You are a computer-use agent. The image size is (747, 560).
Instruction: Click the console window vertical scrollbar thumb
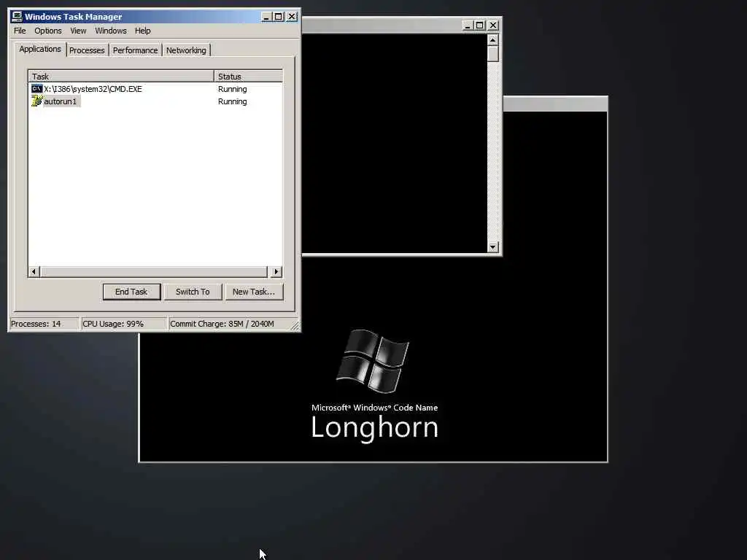(x=493, y=53)
